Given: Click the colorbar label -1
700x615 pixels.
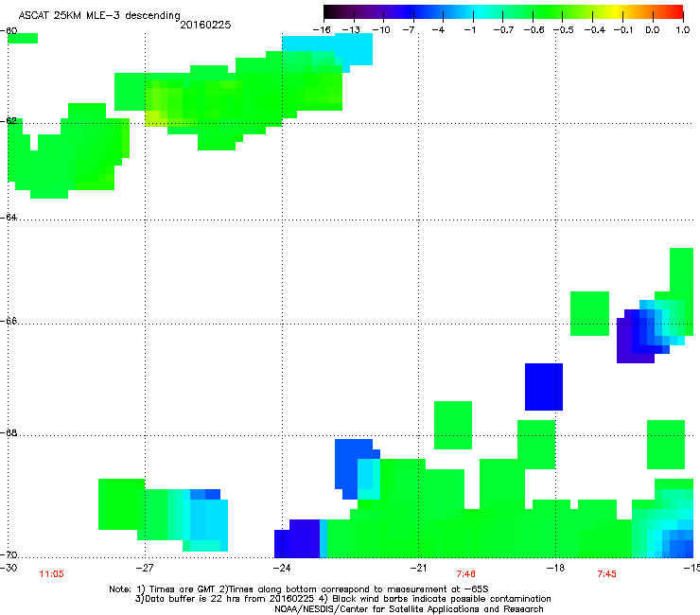Looking at the screenshot, I should [469, 30].
